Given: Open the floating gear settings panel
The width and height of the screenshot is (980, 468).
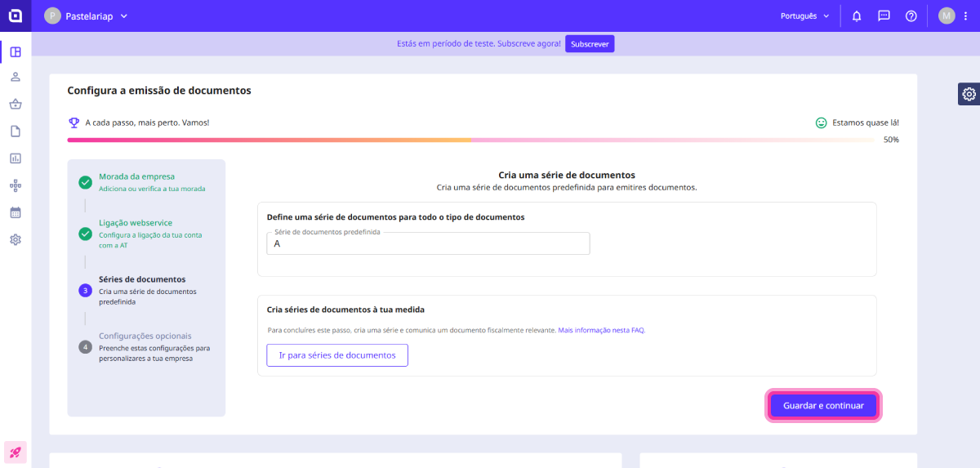Looking at the screenshot, I should (969, 94).
